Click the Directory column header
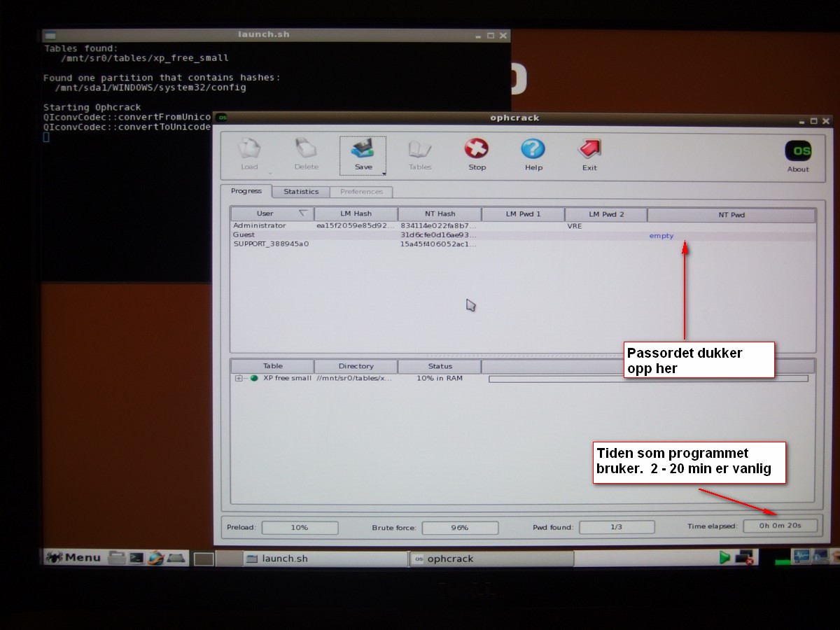Viewport: 840px width, 630px height. pos(356,366)
